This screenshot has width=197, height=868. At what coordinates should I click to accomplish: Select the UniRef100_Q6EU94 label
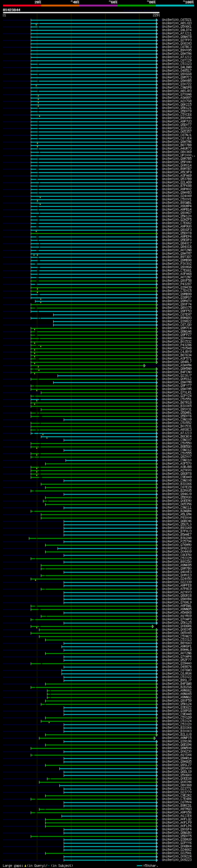[x=176, y=744]
